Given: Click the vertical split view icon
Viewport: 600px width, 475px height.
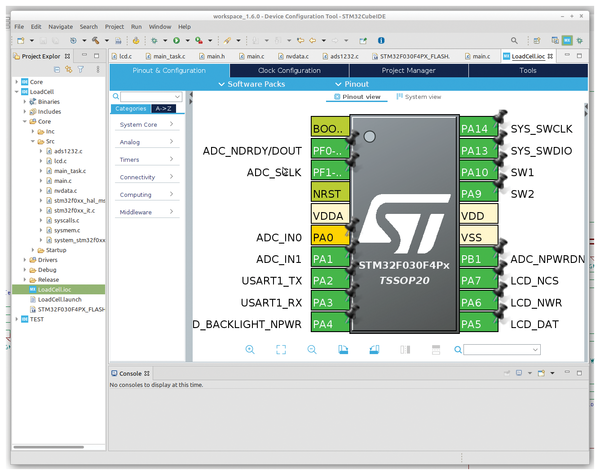Looking at the screenshot, I should click(405, 349).
